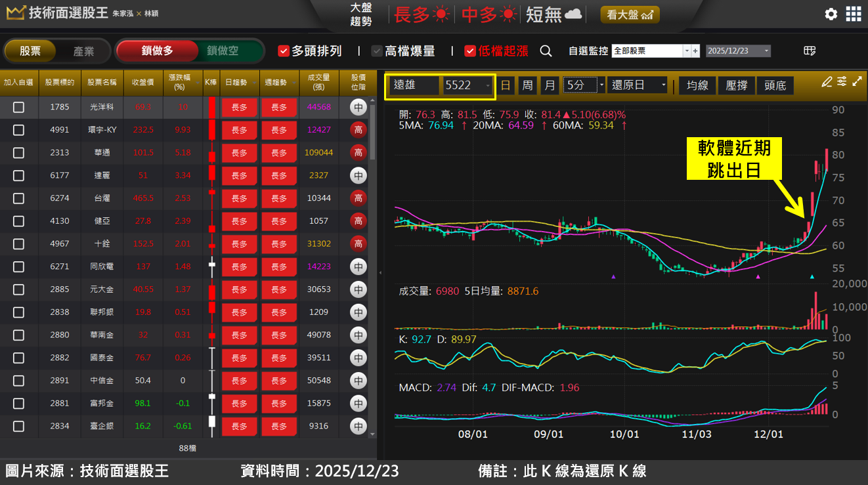The height and width of the screenshot is (485, 868).
Task: Enable the 高檔爆量 checkbox
Action: (376, 50)
